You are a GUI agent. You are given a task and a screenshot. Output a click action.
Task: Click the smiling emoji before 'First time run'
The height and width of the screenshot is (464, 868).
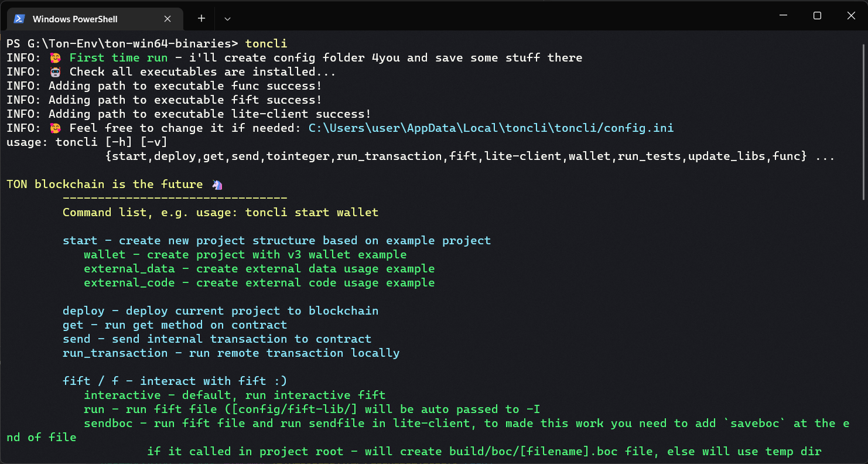point(56,58)
